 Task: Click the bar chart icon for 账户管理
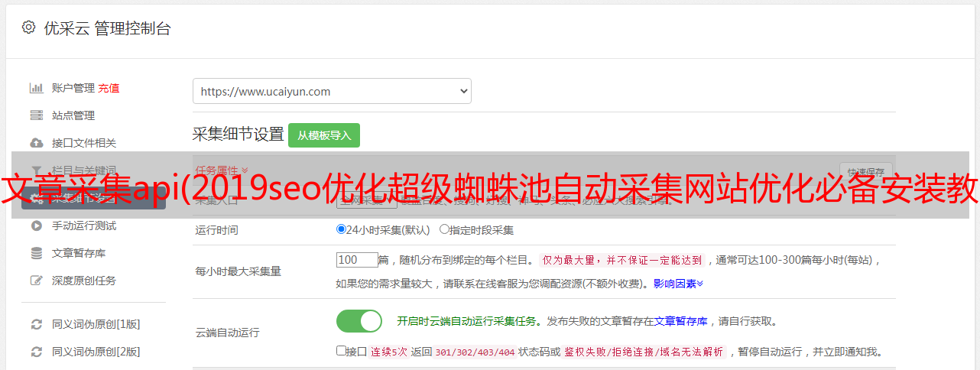(36, 88)
